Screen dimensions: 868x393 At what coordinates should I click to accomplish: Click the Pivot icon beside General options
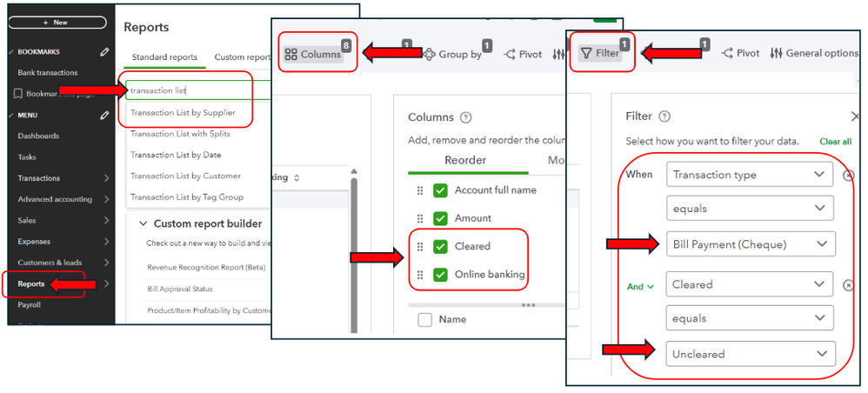tap(728, 54)
